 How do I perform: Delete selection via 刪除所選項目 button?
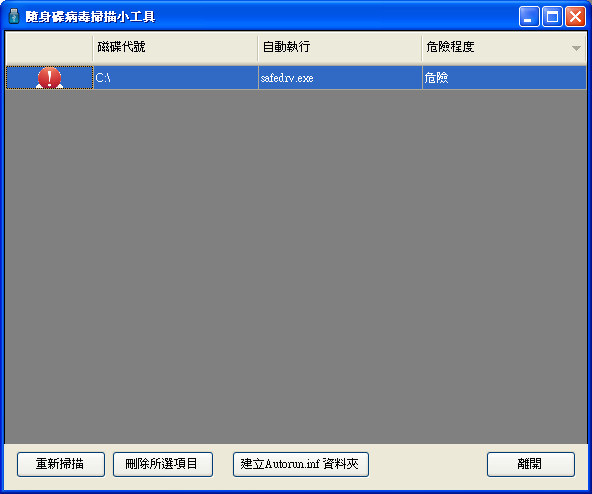(163, 464)
